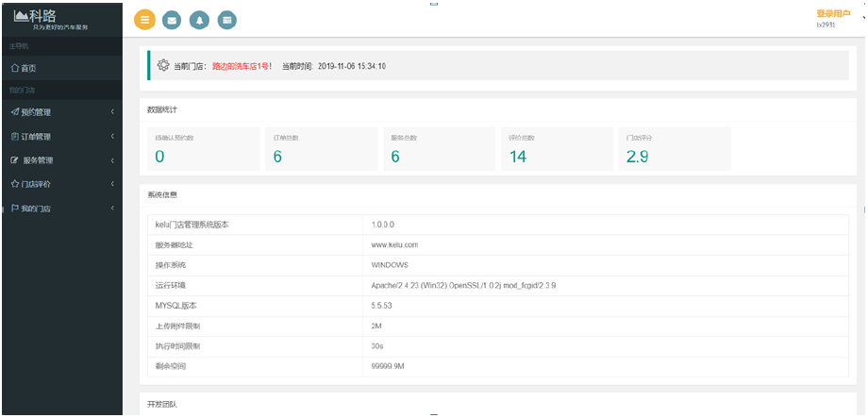Expand the 服务管理 submenu arrow
This screenshot has width=868, height=418.
click(x=112, y=160)
